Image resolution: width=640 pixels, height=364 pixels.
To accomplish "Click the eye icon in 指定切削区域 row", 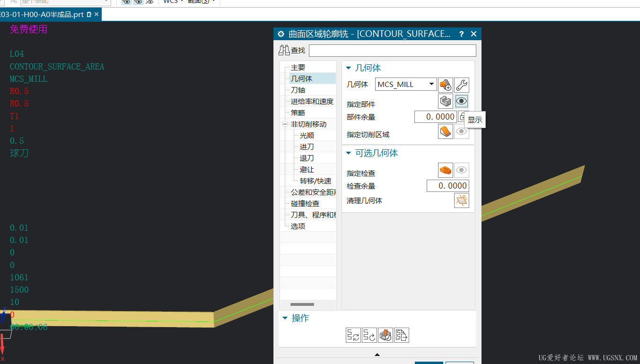I will [462, 131].
